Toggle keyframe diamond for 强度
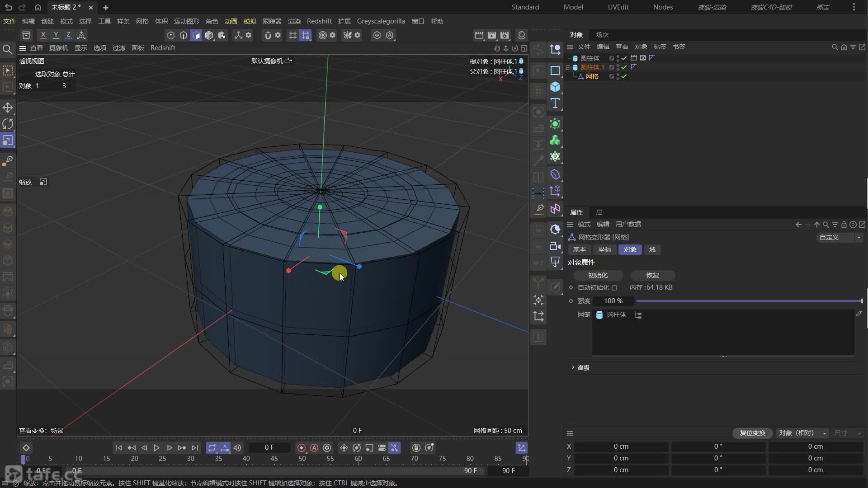 pos(571,301)
